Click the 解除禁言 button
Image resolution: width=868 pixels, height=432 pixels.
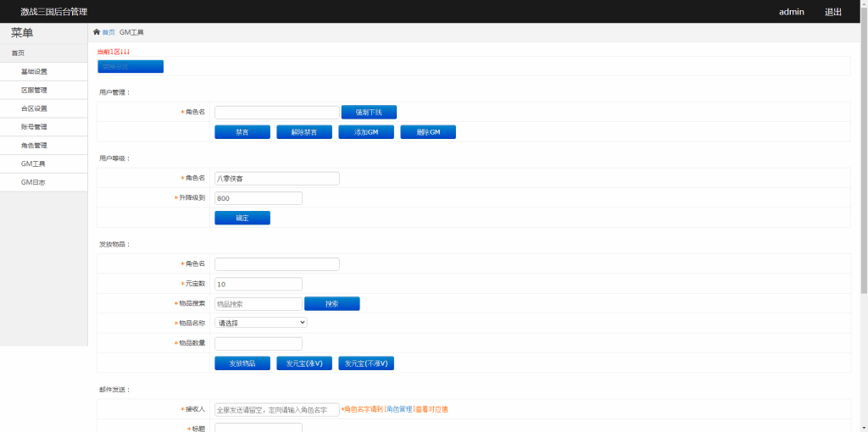tap(304, 132)
